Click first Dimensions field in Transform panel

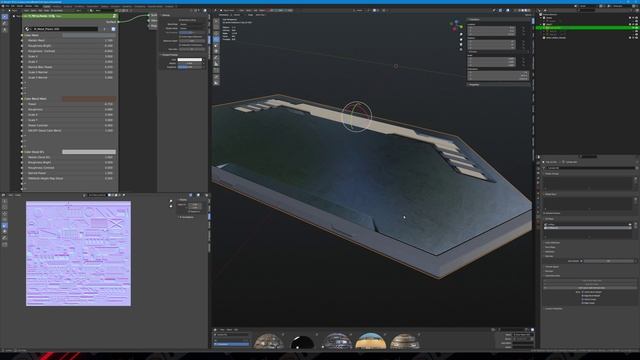(498, 72)
